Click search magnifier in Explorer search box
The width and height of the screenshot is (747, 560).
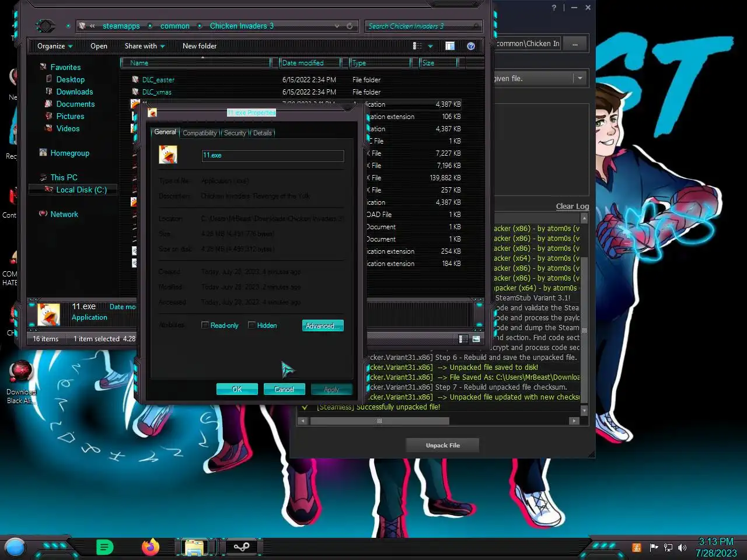pyautogui.click(x=476, y=26)
